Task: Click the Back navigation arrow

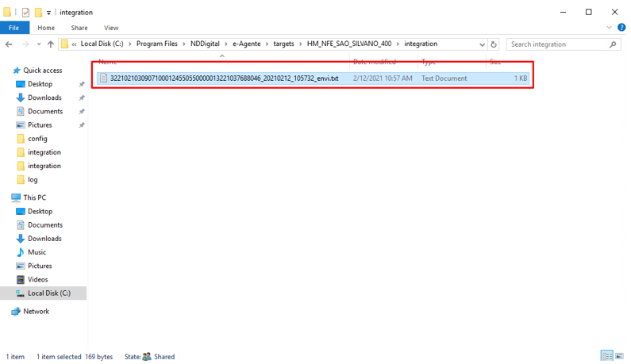Action: tap(9, 44)
